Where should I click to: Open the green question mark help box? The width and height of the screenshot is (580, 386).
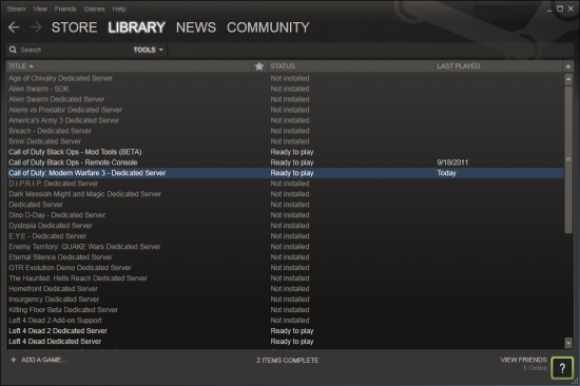(562, 368)
